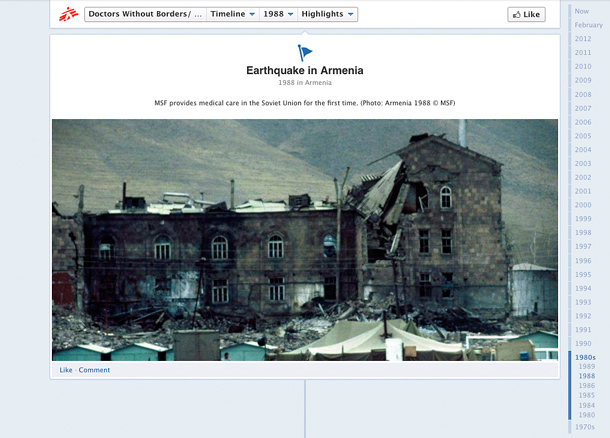Click the Doctors Without Borders logo icon
Viewport: 610px width, 438px height.
coord(68,14)
